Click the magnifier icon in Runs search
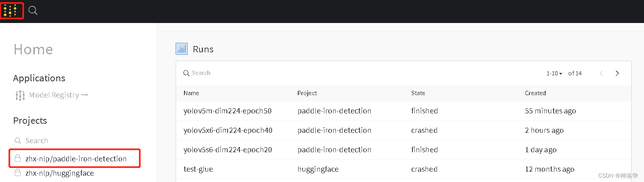The image size is (644, 182). pyautogui.click(x=186, y=73)
